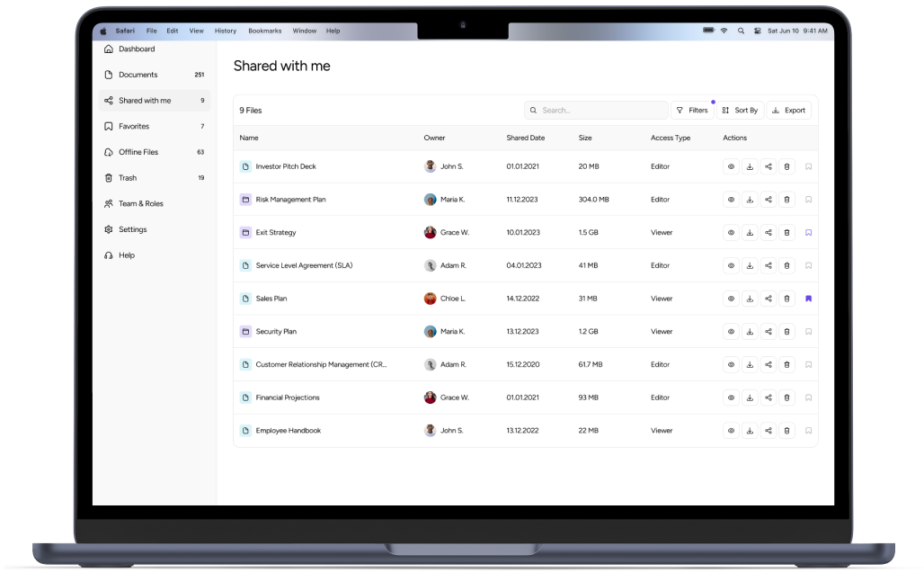Click the Search files input field

596,111
